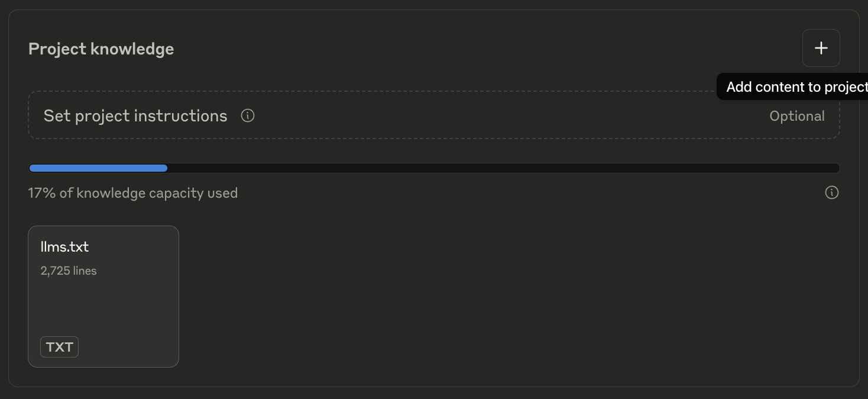Click "17% of knowledge capacity used" text
Image resolution: width=868 pixels, height=399 pixels.
[133, 193]
